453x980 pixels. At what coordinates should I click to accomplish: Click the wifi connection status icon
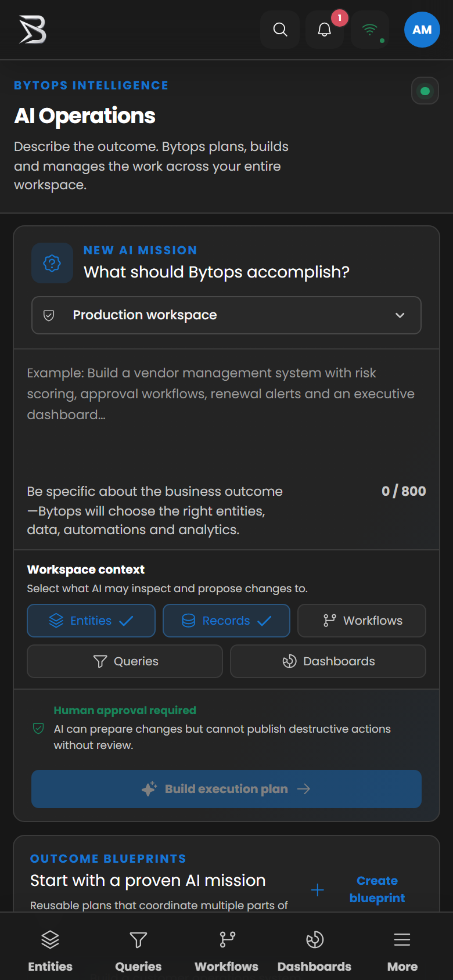pos(370,30)
